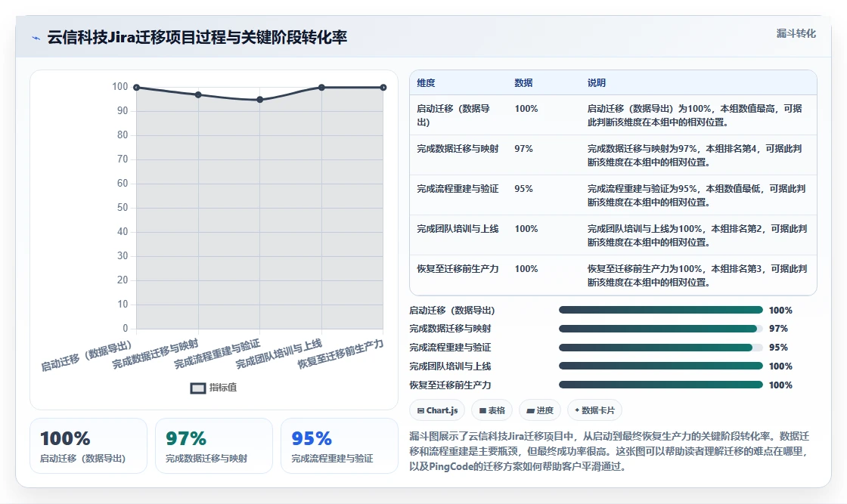Toggle the 指标值 legend swatch
Image resolution: width=847 pixels, height=504 pixels.
[197, 388]
